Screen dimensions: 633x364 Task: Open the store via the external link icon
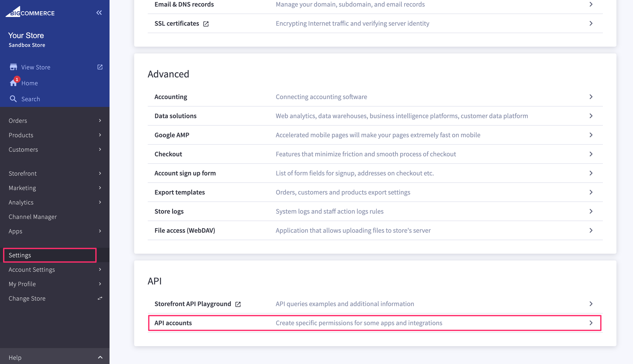(x=100, y=67)
